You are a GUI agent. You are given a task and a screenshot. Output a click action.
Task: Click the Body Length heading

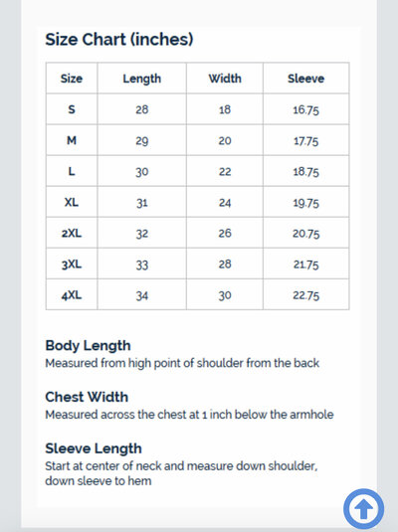88,345
